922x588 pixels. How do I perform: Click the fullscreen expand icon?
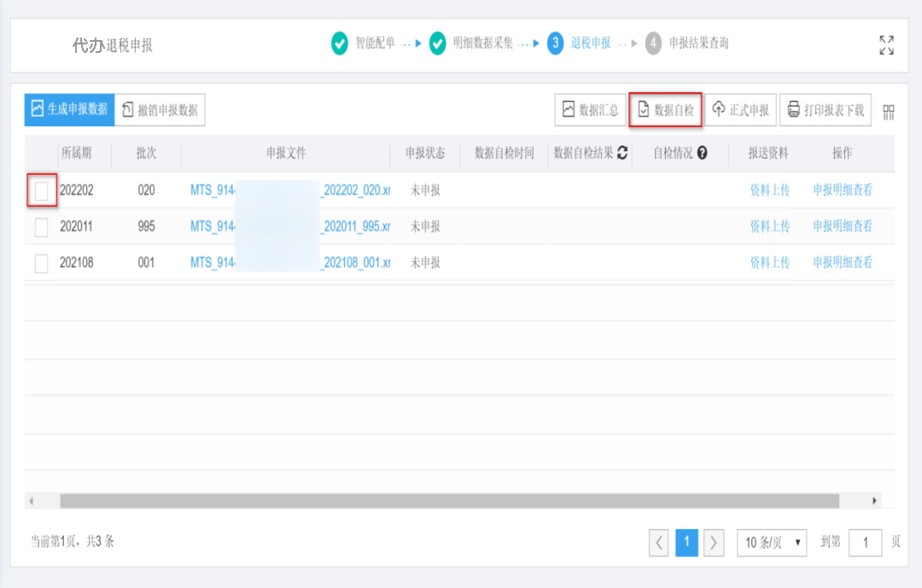coord(887,44)
